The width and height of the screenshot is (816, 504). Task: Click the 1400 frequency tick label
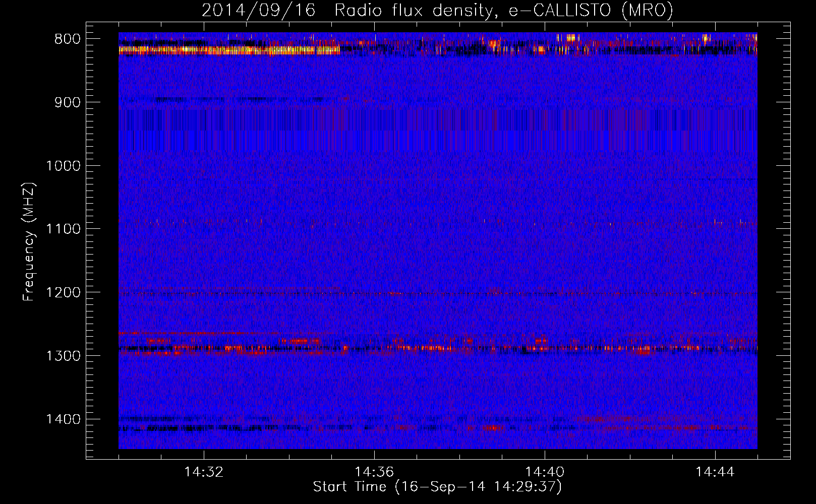(x=63, y=419)
